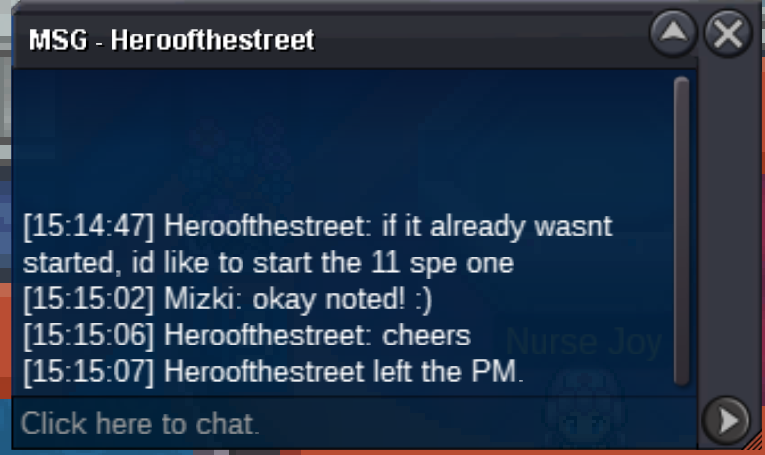Close the Heroofthestreet message window
Screen dimensions: 765x455
[x=727, y=34]
